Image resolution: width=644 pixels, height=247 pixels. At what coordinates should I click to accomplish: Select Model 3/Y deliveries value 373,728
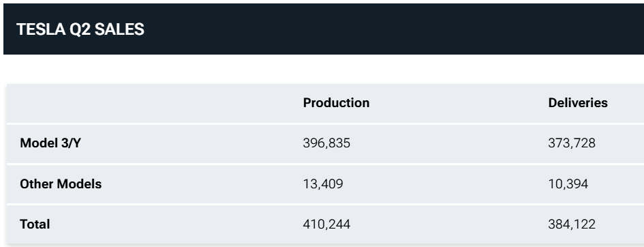pyautogui.click(x=572, y=143)
